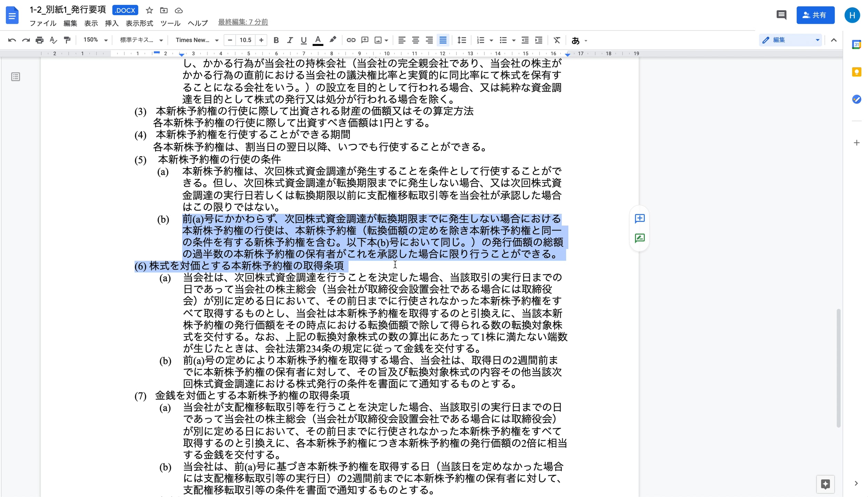Screen dimensions: 868x497
Task: Click the suggest edits icon beside text
Action: pyautogui.click(x=640, y=238)
